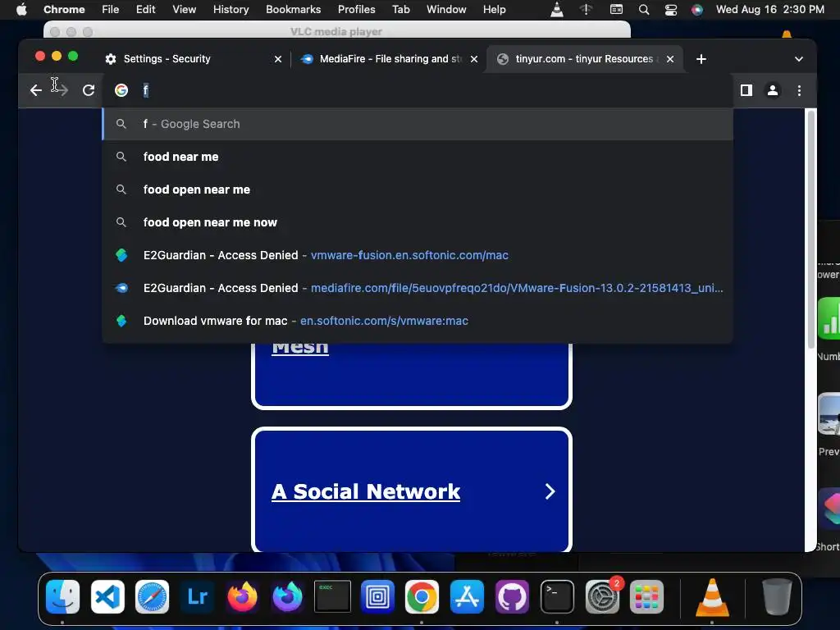Open the Bookmarks menu

[x=293, y=9]
